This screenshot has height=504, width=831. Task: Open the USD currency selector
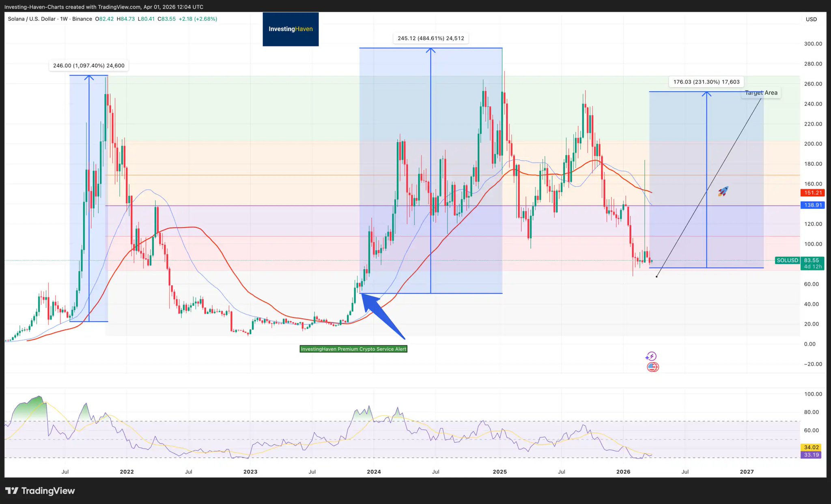click(811, 19)
